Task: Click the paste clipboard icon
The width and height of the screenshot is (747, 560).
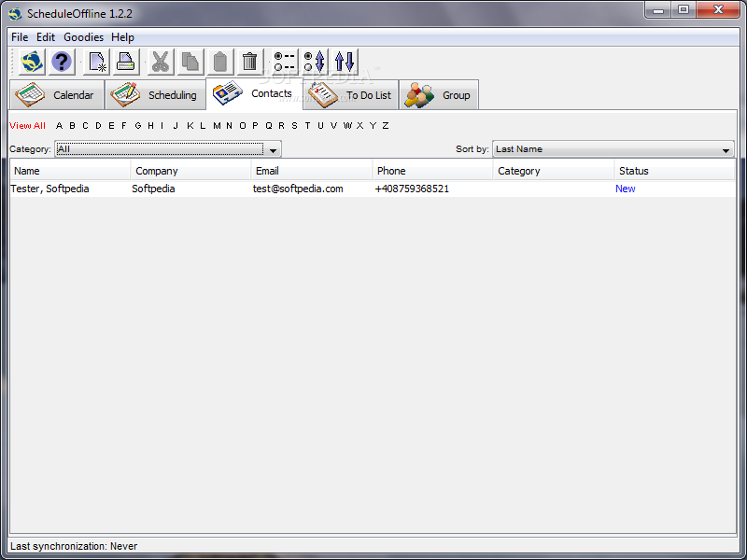Action: [220, 62]
